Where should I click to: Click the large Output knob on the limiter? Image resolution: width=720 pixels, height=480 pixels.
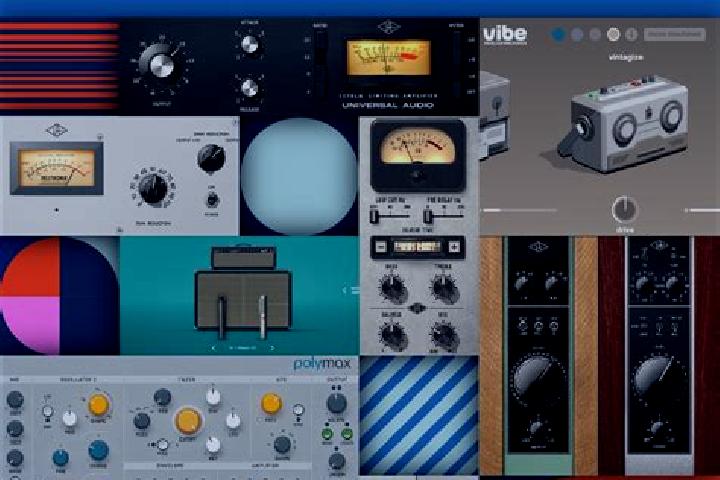161,66
